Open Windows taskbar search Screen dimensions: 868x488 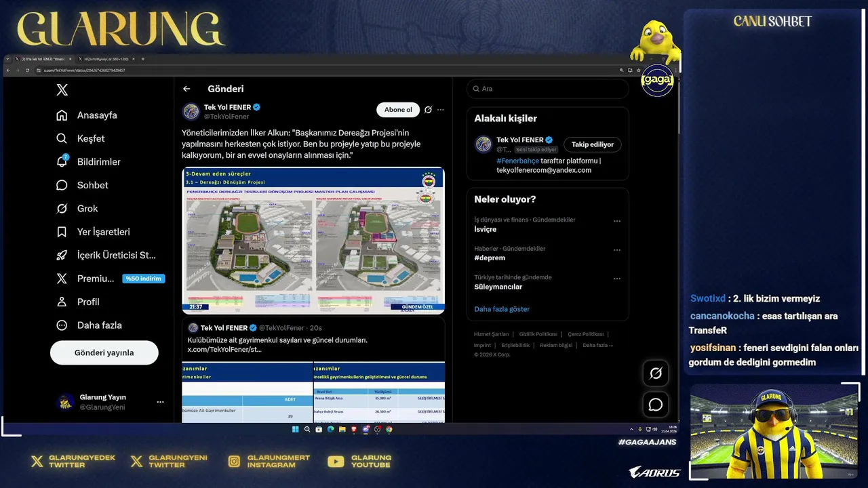click(307, 429)
